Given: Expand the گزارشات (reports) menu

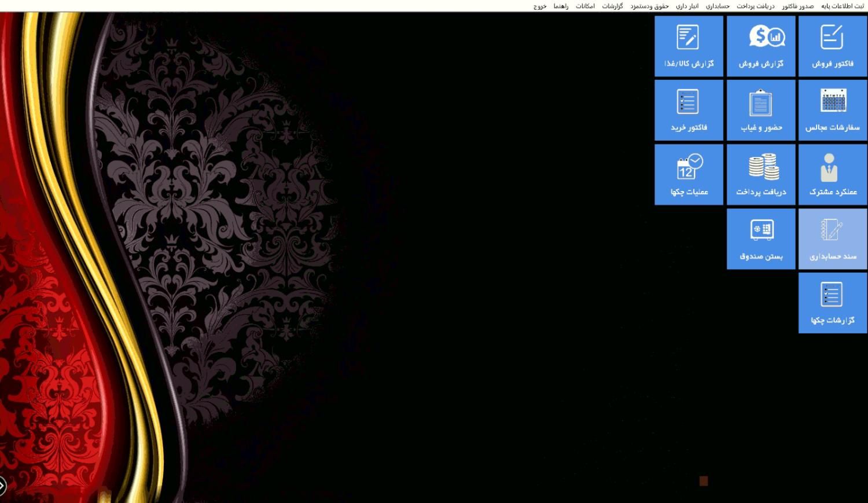Looking at the screenshot, I should pos(612,6).
